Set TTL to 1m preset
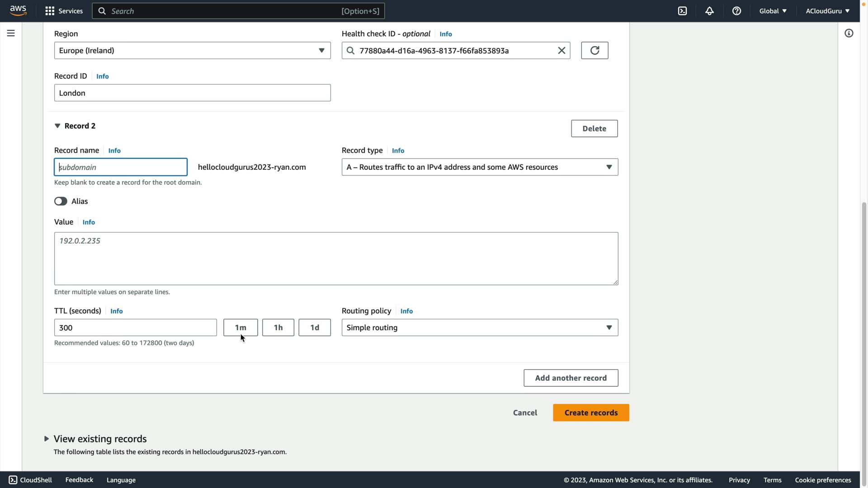 click(241, 328)
